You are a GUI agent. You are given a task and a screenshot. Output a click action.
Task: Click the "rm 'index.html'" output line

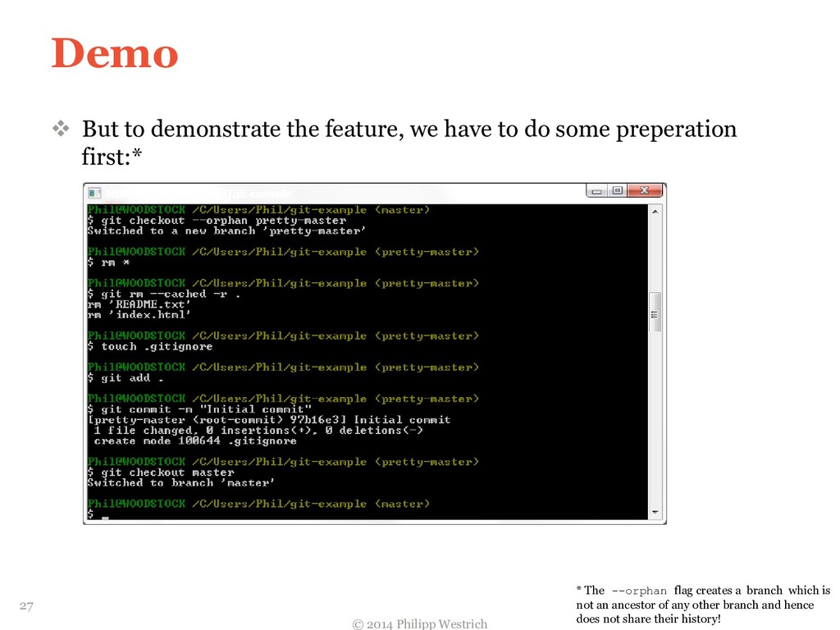(x=139, y=314)
